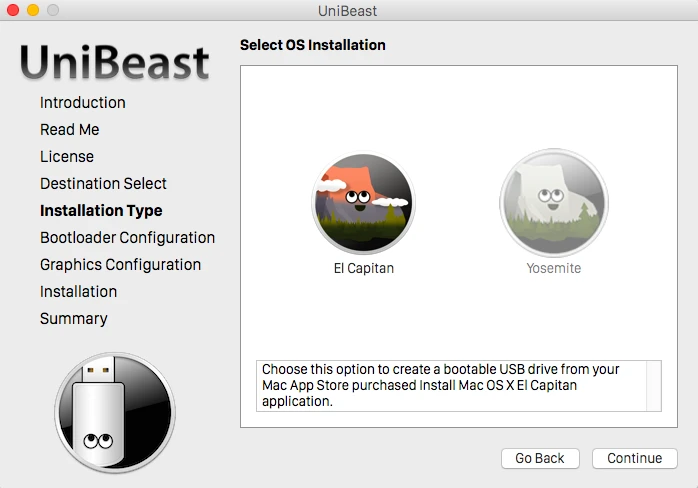This screenshot has height=488, width=698.
Task: Minimize the UniBeast window
Action: pos(33,10)
